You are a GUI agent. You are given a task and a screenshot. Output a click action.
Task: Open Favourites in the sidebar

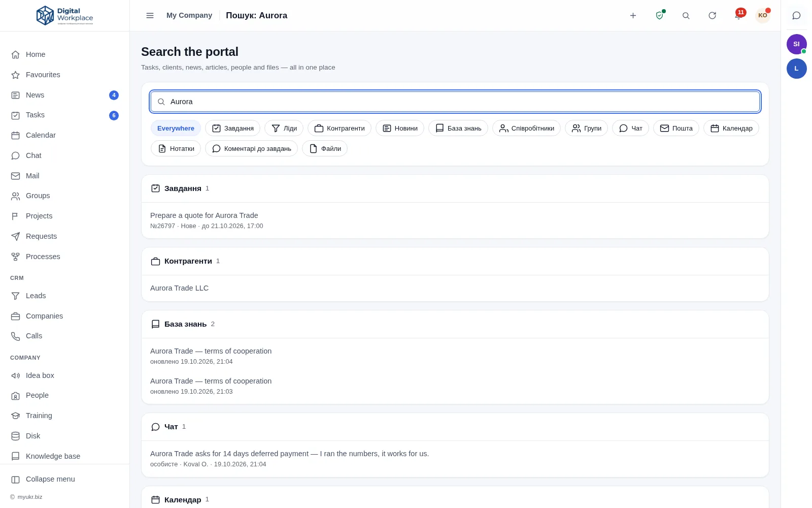[64, 75]
